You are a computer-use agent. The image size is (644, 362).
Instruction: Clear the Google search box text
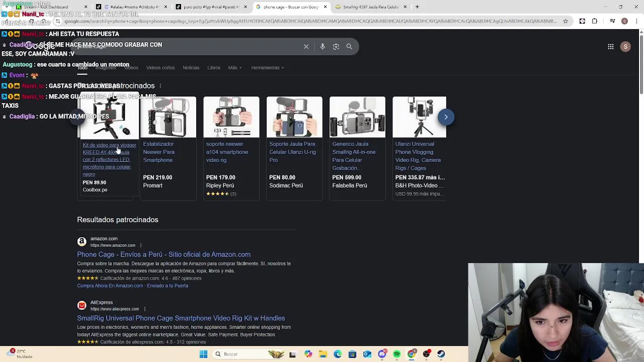[x=306, y=47]
